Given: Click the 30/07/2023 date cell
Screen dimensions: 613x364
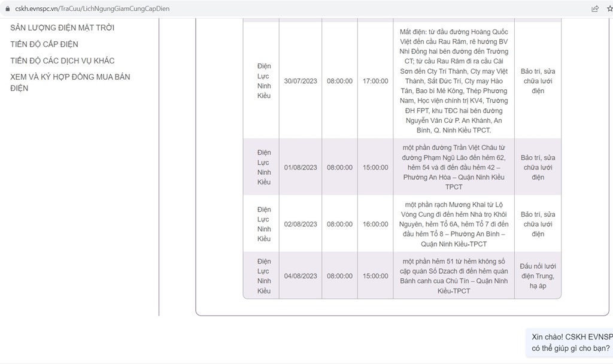Looking at the screenshot, I should click(301, 81).
